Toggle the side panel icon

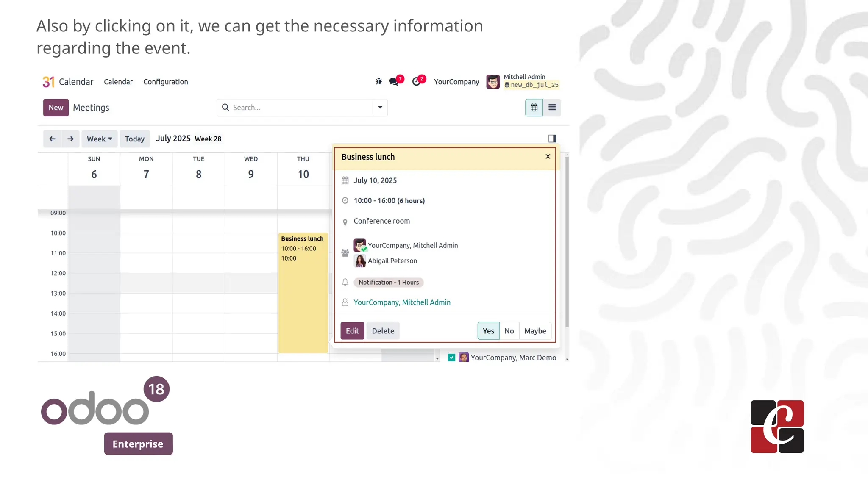(x=552, y=139)
